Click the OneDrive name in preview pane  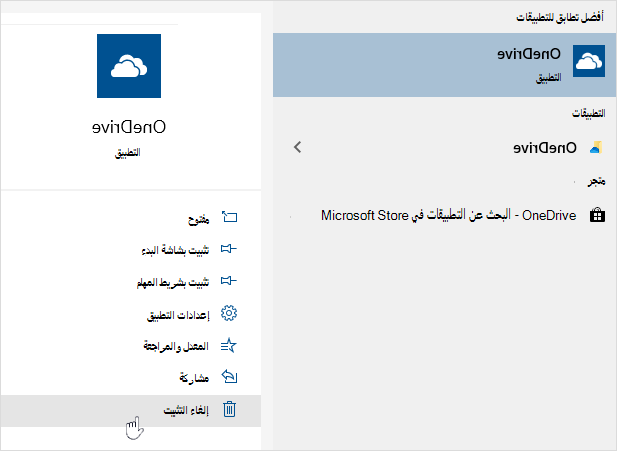129,127
